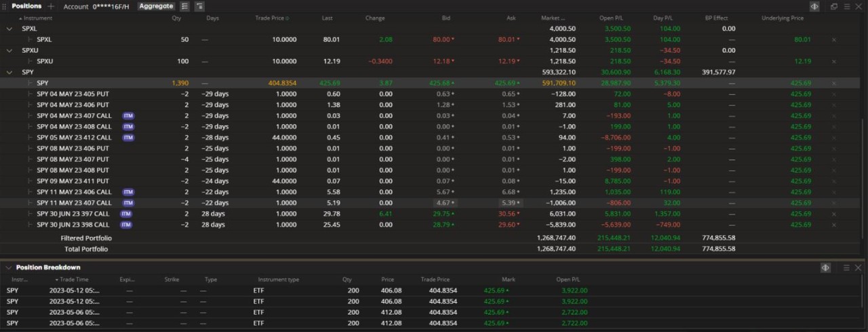Open the Position Breakdown hamburger menu

846,268
